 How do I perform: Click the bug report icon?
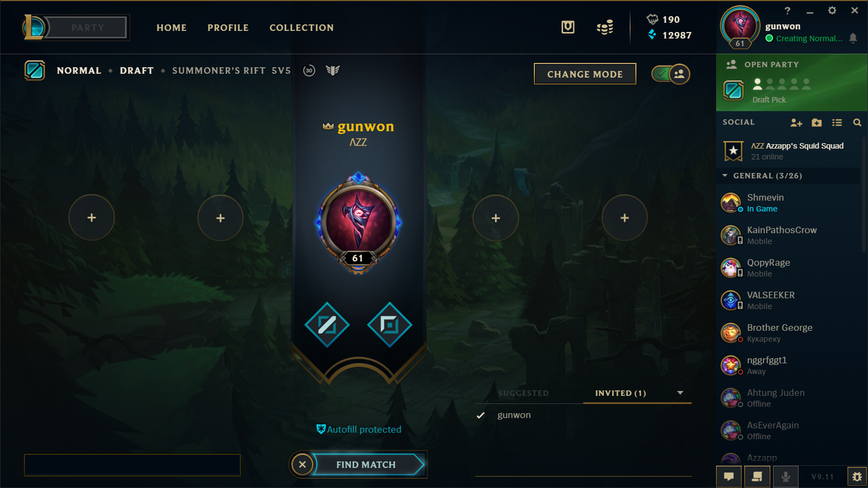coord(857,477)
